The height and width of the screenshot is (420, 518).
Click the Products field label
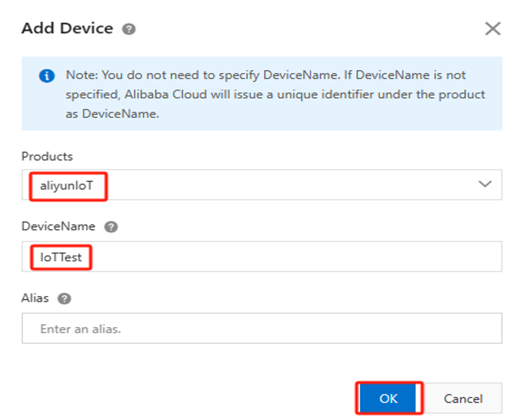pyautogui.click(x=47, y=156)
